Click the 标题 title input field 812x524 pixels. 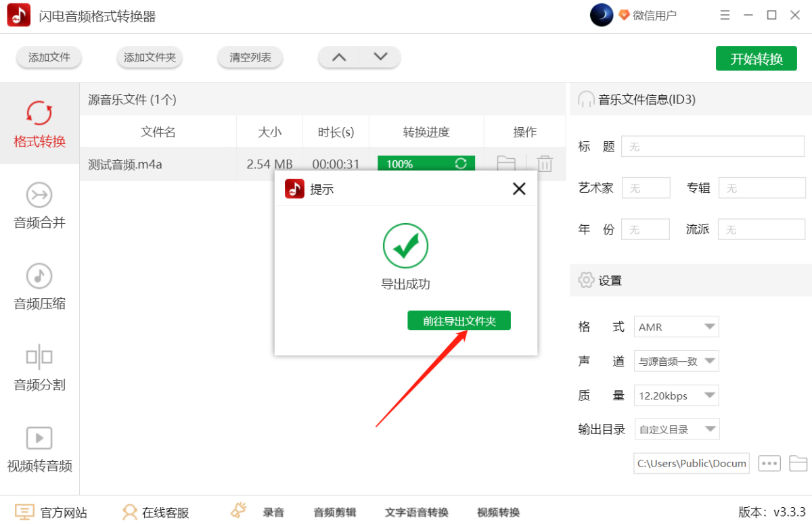click(713, 146)
